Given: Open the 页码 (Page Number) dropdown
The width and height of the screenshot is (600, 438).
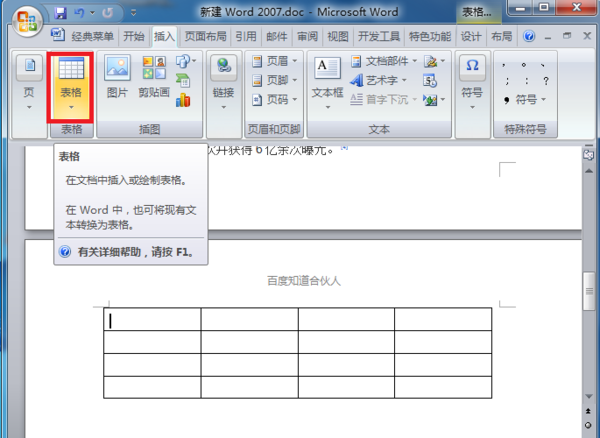Looking at the screenshot, I should (x=274, y=100).
